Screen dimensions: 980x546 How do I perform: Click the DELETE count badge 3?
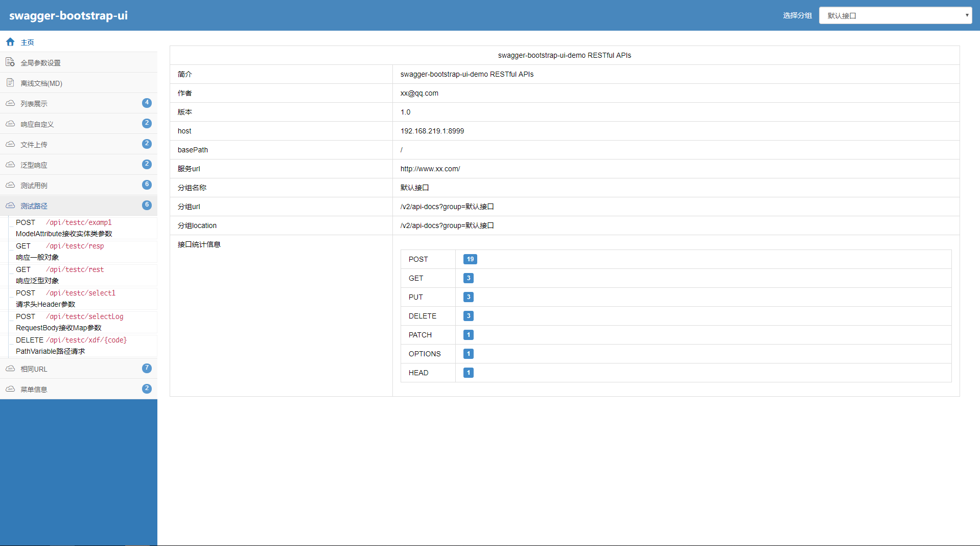pyautogui.click(x=469, y=316)
